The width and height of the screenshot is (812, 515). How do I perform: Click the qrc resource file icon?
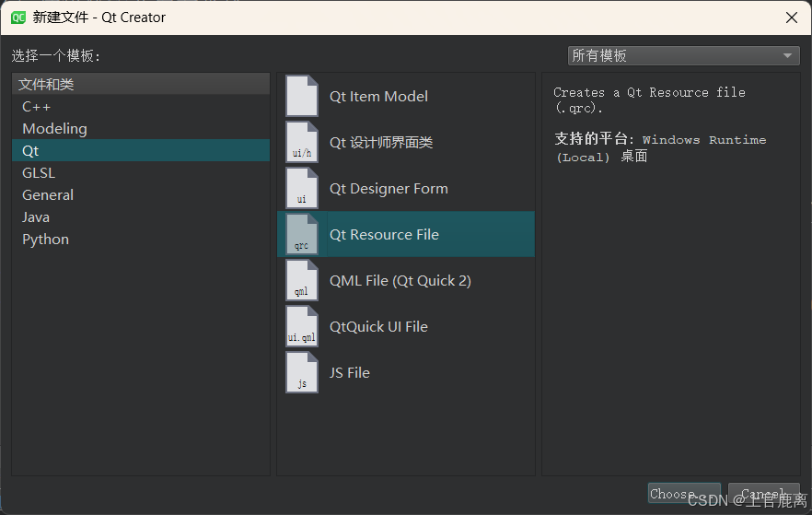302,234
